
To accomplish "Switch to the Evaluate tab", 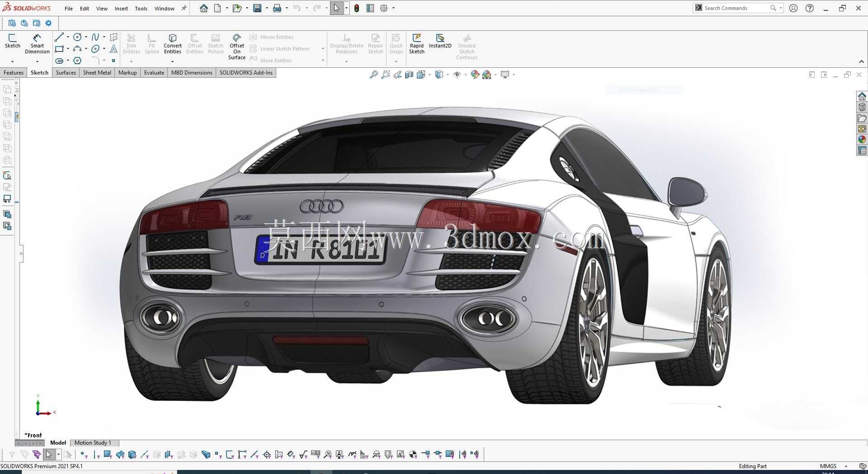I will 154,73.
